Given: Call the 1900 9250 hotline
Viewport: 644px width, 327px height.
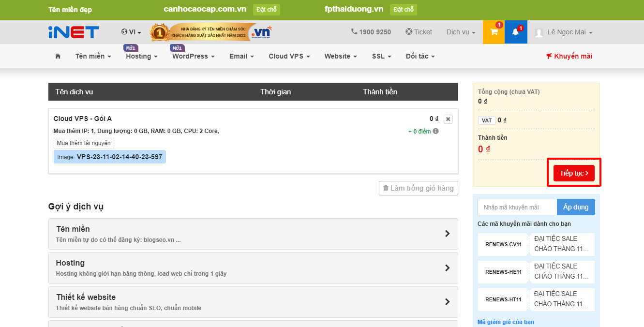Looking at the screenshot, I should [371, 32].
